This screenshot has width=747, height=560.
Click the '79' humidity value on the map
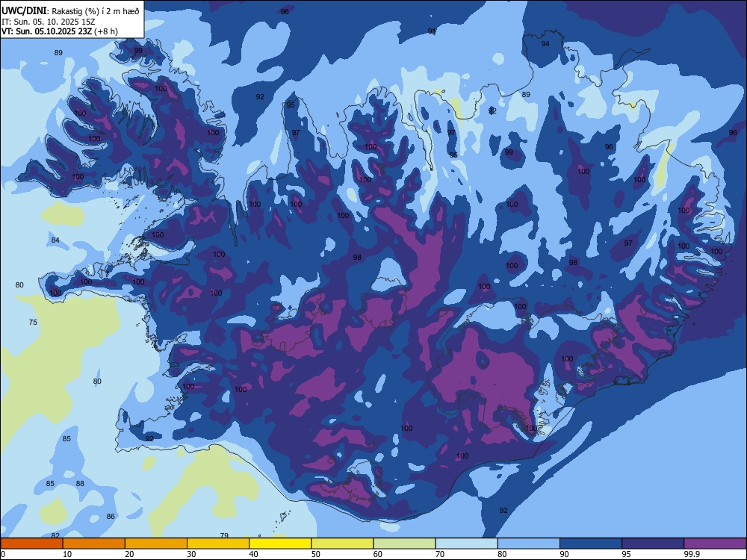(x=224, y=535)
